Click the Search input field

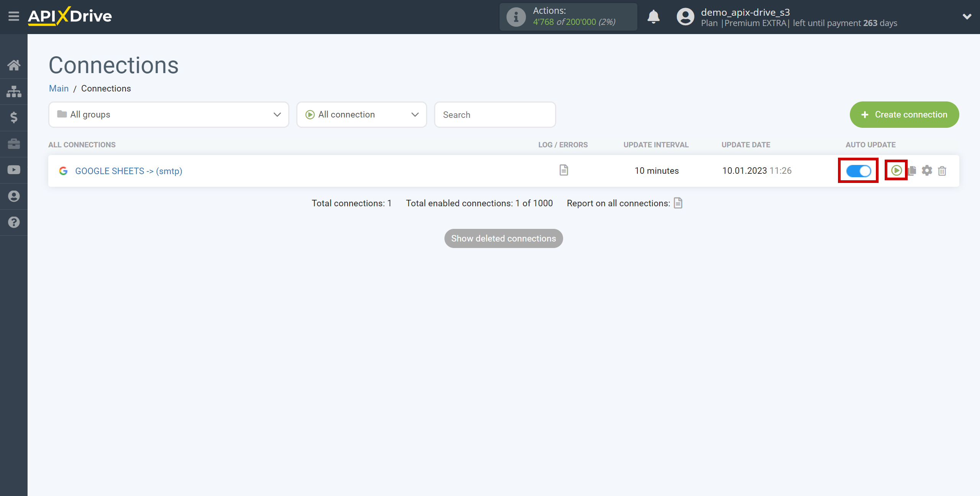pos(495,114)
